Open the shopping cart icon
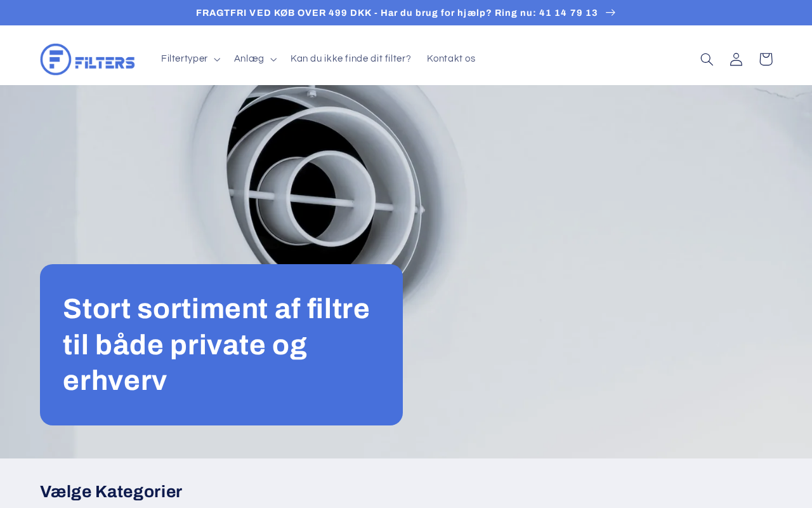The width and height of the screenshot is (812, 508). tap(766, 59)
